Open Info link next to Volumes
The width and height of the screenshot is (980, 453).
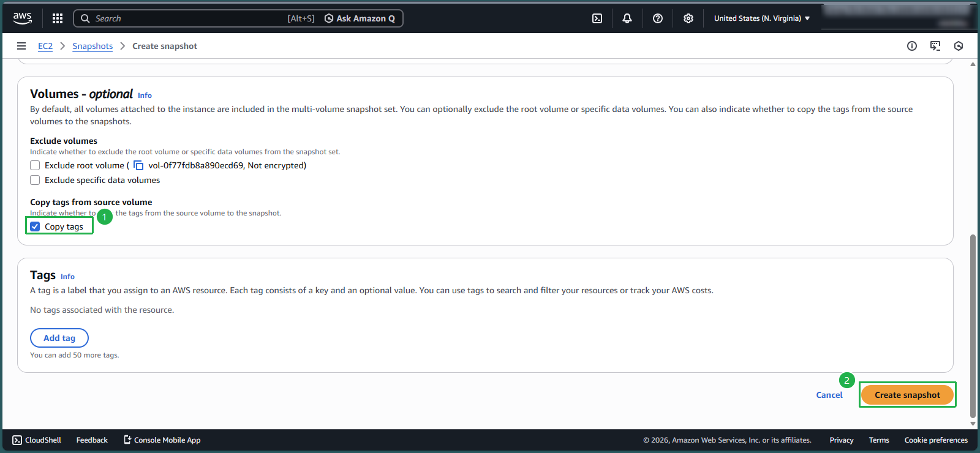tap(145, 95)
